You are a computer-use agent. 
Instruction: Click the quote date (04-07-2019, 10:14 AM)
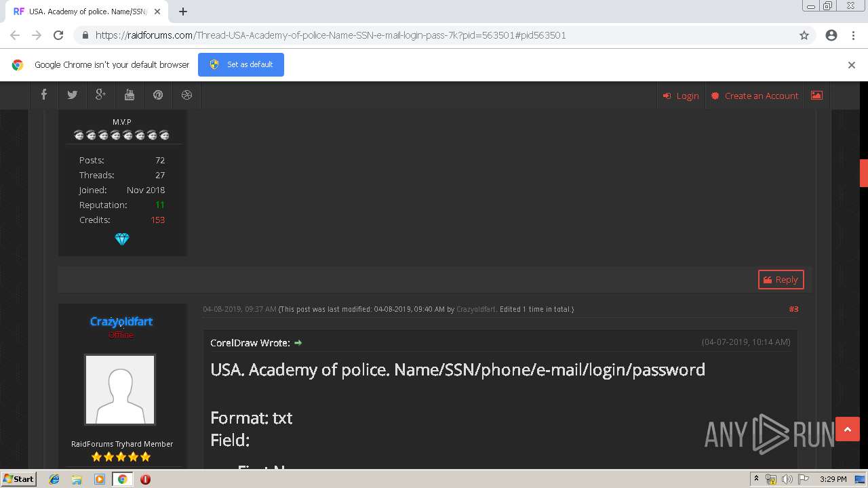coord(746,342)
